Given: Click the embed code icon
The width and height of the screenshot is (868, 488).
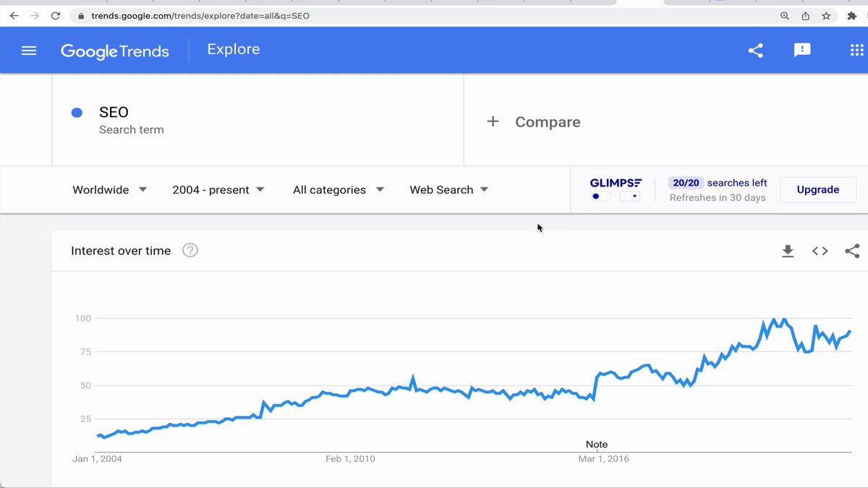Looking at the screenshot, I should click(x=820, y=251).
